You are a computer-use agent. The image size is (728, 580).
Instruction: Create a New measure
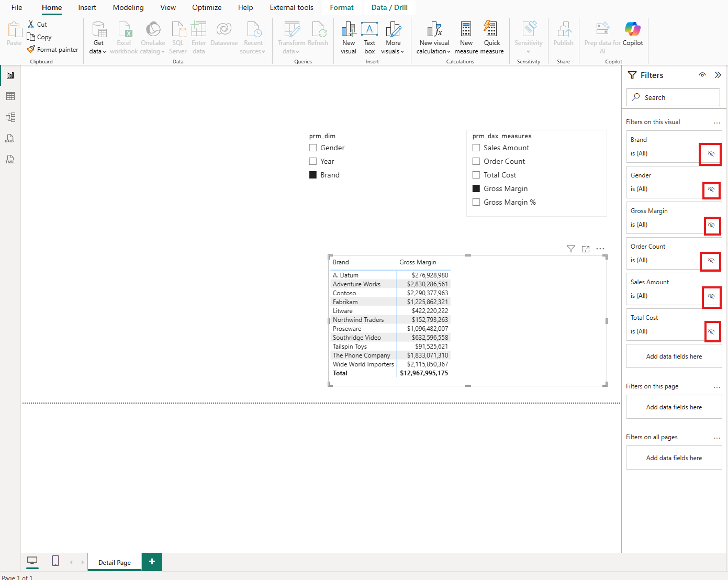click(x=466, y=38)
